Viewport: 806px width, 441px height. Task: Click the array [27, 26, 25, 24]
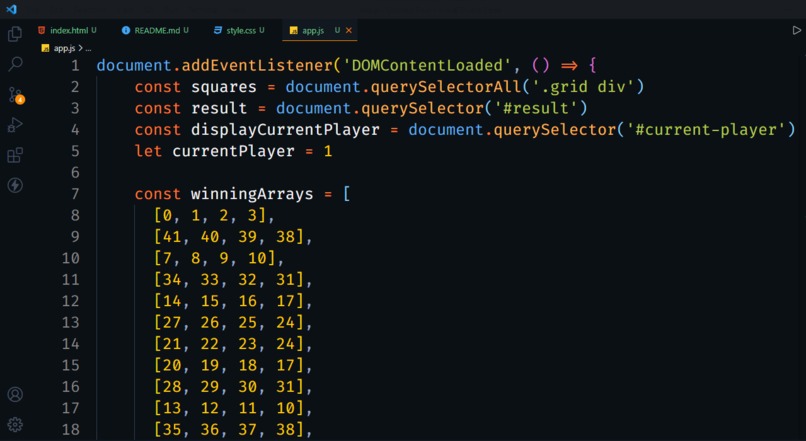229,322
